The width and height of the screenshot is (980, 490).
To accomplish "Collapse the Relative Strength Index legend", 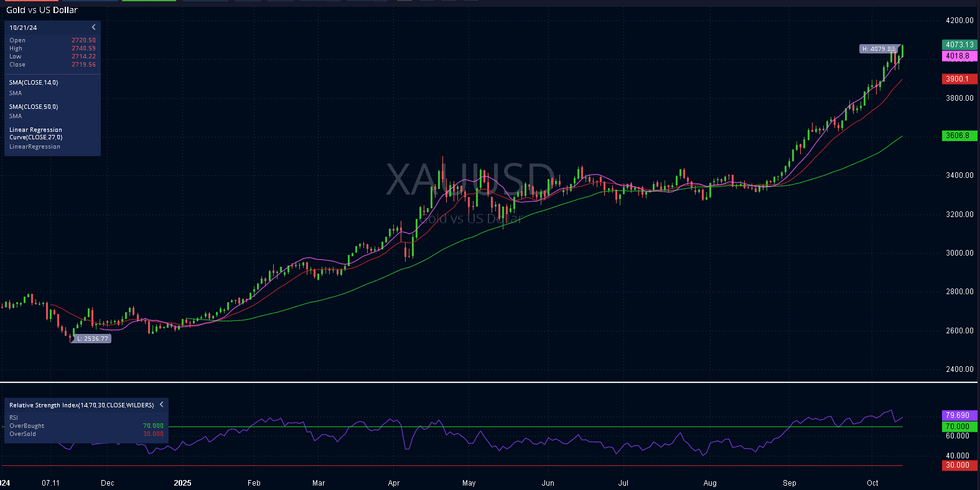I will tap(162, 405).
